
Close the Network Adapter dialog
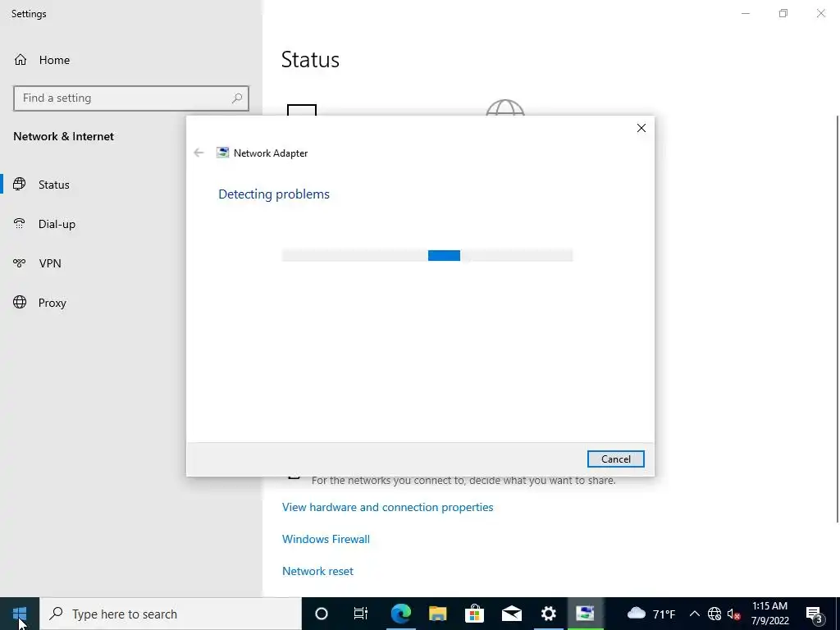pos(641,128)
